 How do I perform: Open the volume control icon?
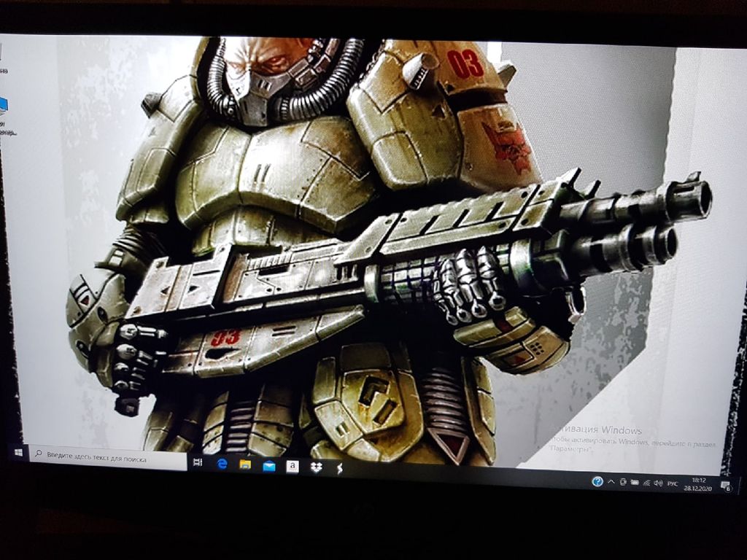click(659, 483)
